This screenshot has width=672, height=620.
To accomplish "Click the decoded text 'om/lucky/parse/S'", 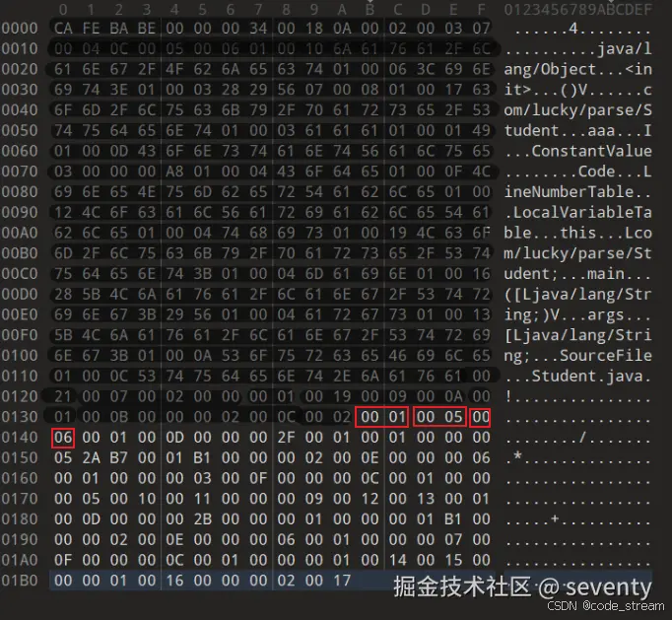I will (578, 110).
